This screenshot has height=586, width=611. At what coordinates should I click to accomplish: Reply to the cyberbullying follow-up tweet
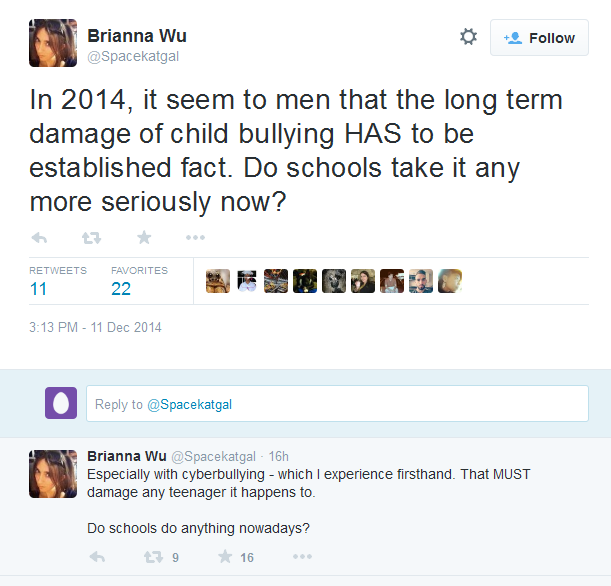point(97,557)
